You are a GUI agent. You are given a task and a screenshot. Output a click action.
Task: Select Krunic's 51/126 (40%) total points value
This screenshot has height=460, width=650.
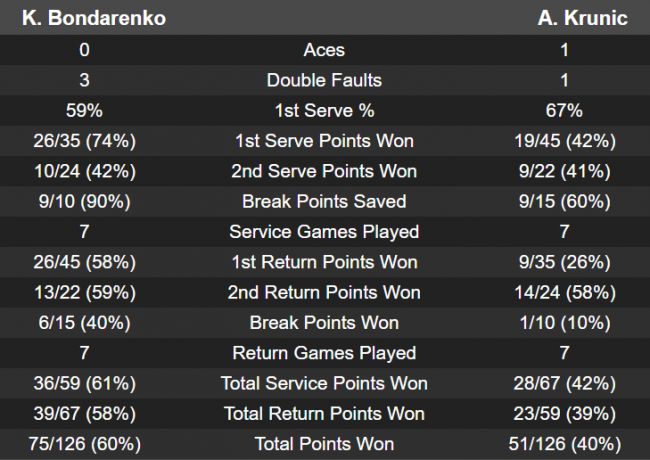[x=565, y=444]
